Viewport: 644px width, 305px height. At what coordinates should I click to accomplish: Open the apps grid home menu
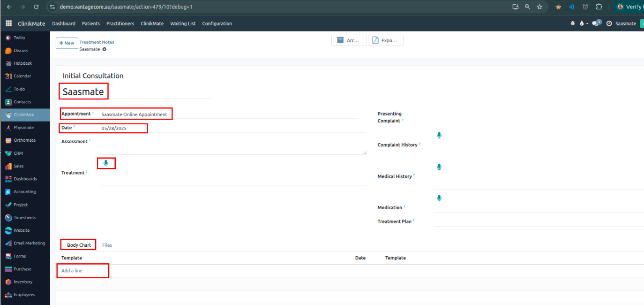pyautogui.click(x=8, y=23)
